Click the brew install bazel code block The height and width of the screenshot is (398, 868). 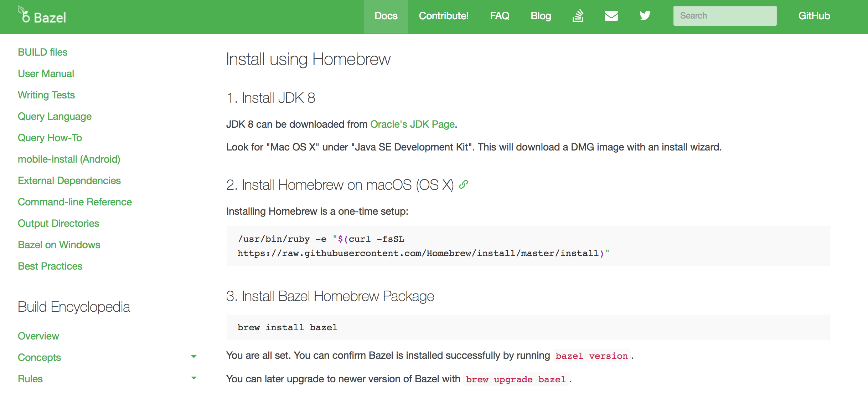pyautogui.click(x=528, y=327)
